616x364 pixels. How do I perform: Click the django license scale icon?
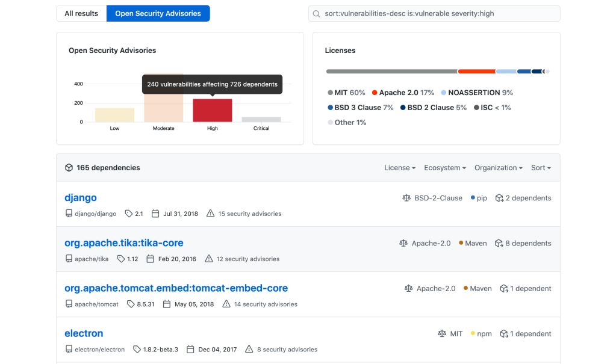pos(406,198)
